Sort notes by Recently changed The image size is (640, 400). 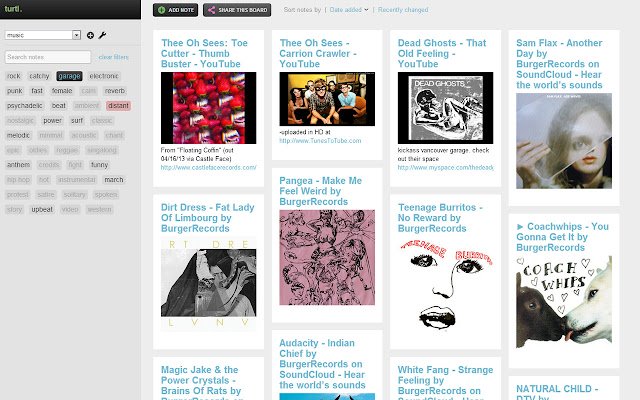pos(403,10)
